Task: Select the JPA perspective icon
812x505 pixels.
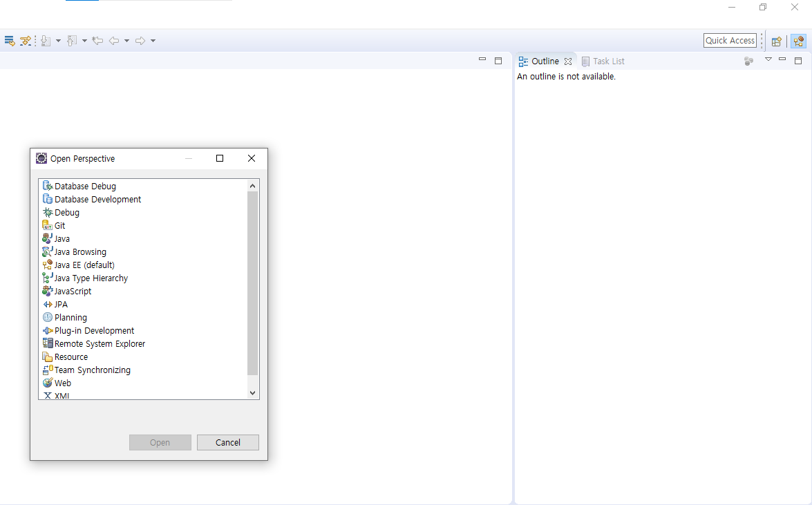Action: point(48,304)
